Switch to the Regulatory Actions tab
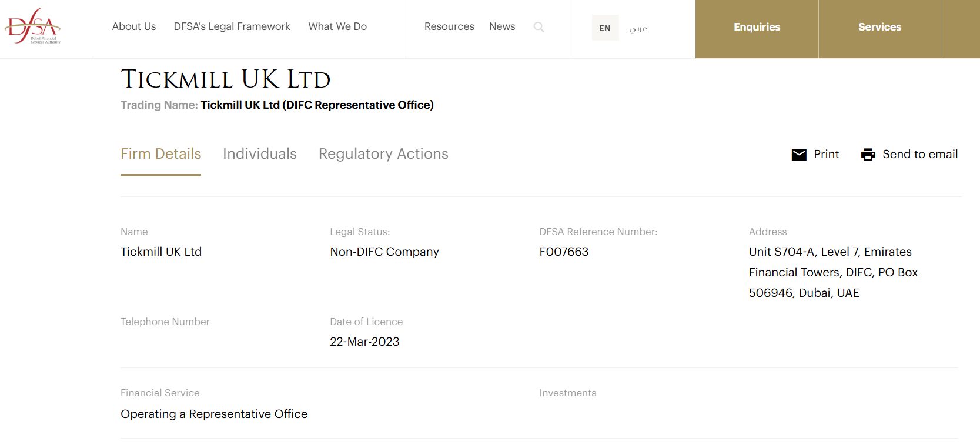The width and height of the screenshot is (980, 448). point(383,154)
